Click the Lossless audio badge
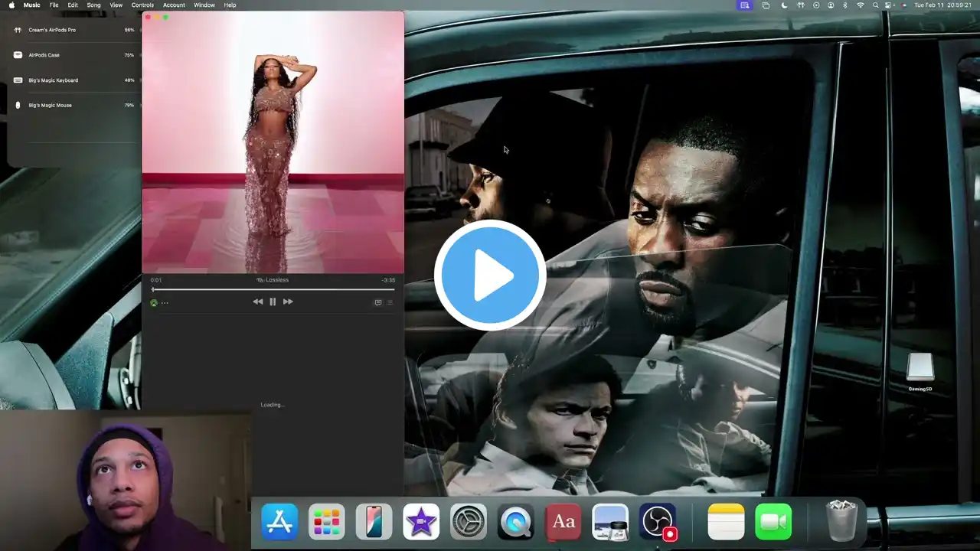Image resolution: width=980 pixels, height=551 pixels. point(273,280)
